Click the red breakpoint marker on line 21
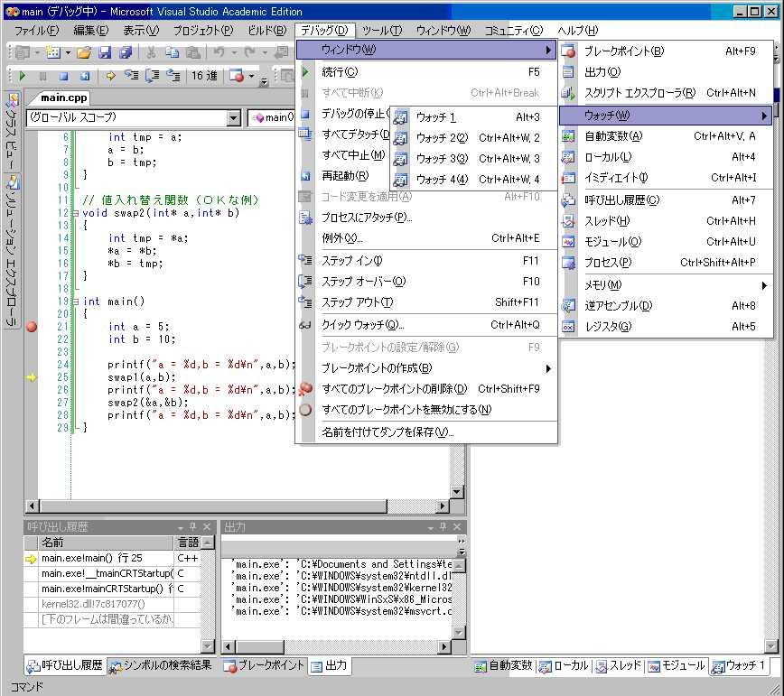 32,327
